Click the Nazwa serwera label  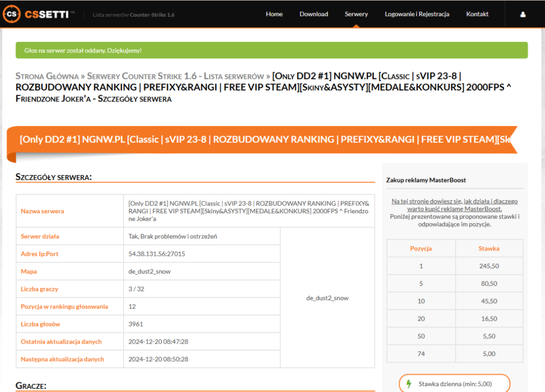tap(43, 211)
